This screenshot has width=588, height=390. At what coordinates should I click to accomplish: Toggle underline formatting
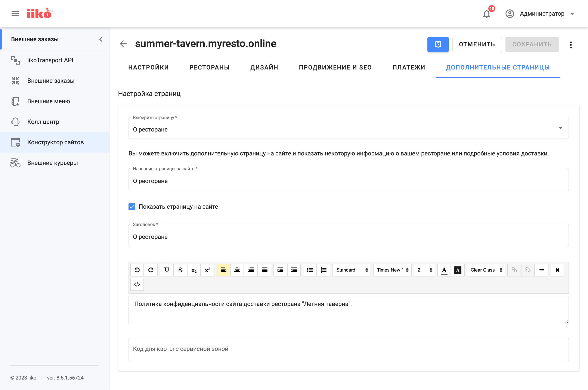(x=167, y=270)
